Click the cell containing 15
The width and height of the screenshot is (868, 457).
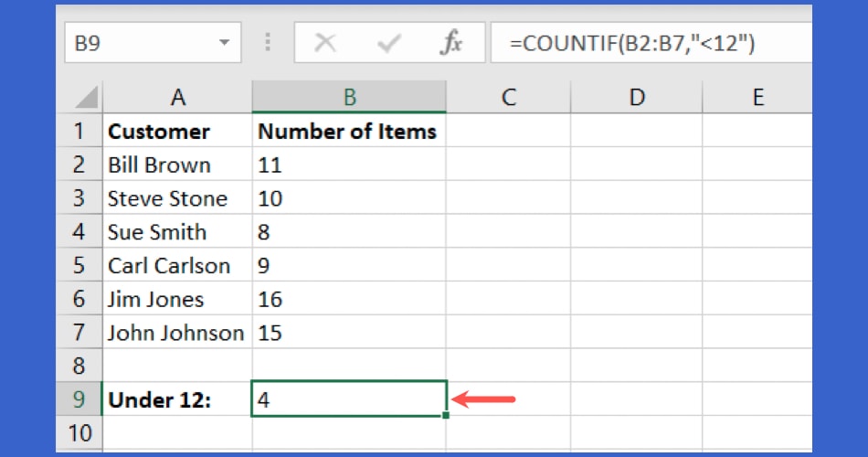349,333
